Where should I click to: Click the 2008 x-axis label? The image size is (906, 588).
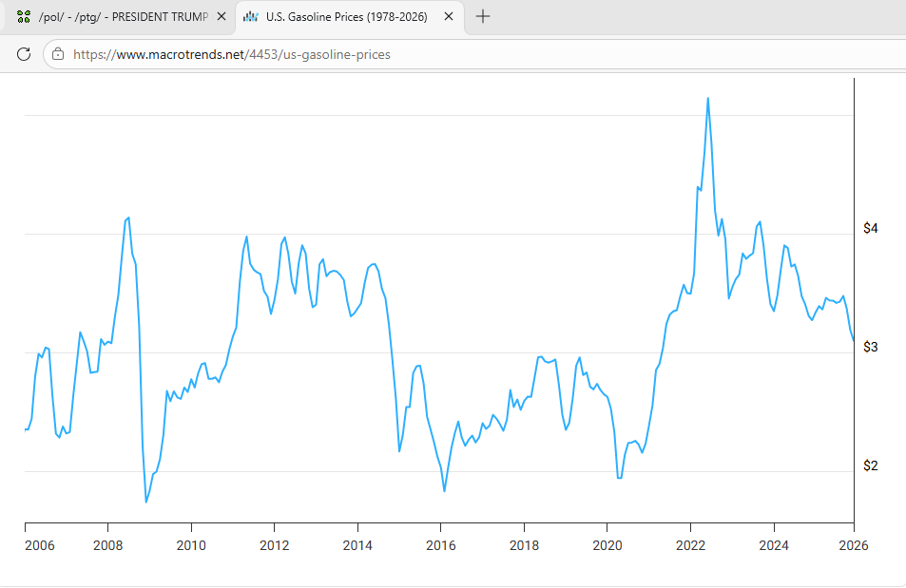[108, 545]
